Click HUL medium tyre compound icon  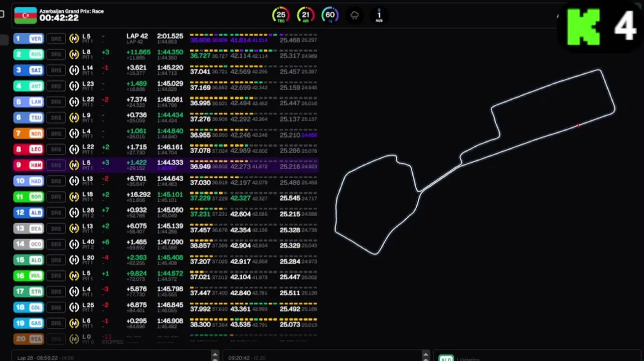tap(74, 275)
